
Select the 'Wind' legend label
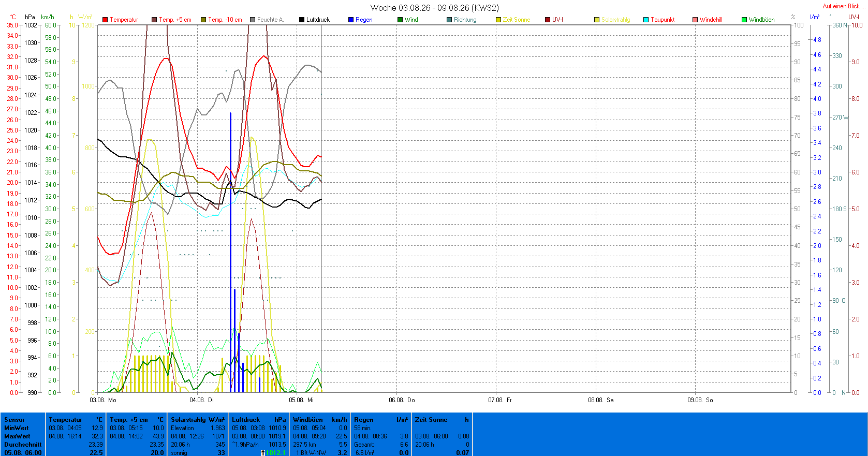(x=411, y=20)
